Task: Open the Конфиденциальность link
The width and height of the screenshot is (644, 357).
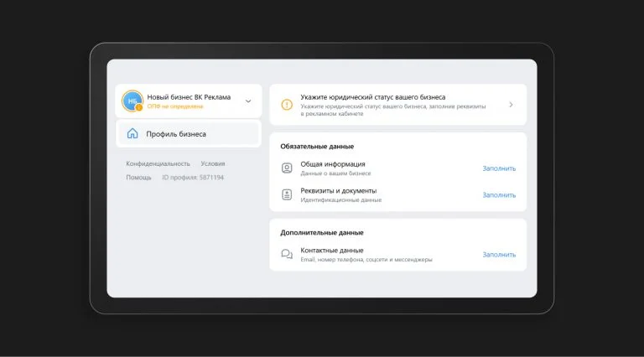Action: pos(158,163)
